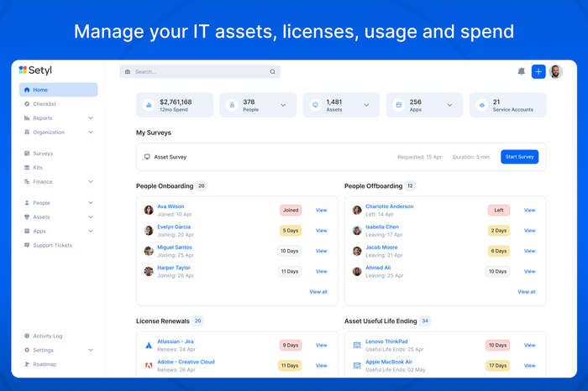
Task: Click the 12mo Spend chart icon
Action: click(149, 105)
